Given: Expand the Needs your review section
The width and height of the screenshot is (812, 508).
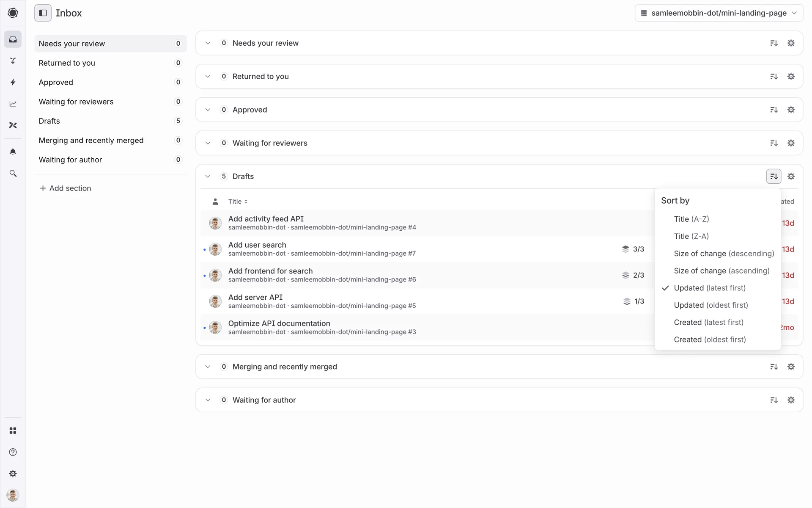Looking at the screenshot, I should pos(208,43).
